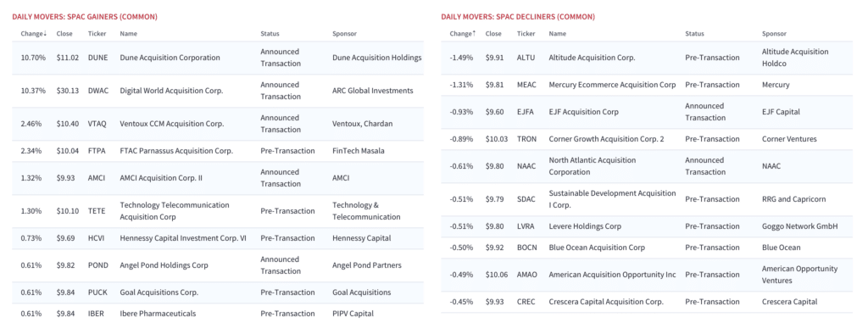Viewport: 868px width, 323px height.
Task: Select the EJF Capital sponsor cell
Action: (781, 112)
